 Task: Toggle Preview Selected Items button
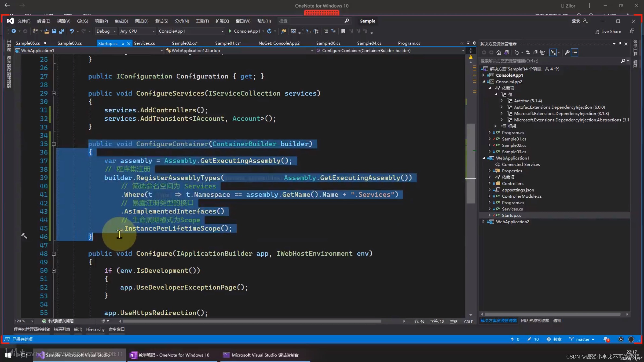575,53
